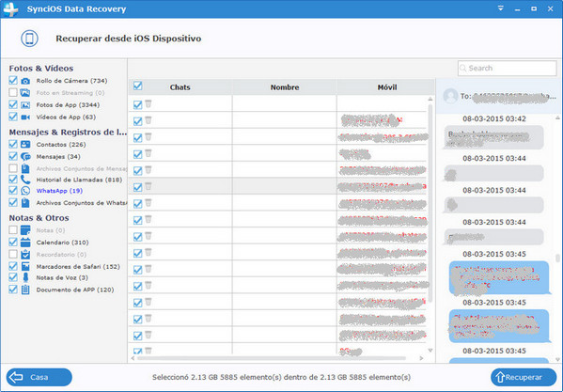Click the contact avatar in conversation header
This screenshot has height=392, width=563.
450,96
